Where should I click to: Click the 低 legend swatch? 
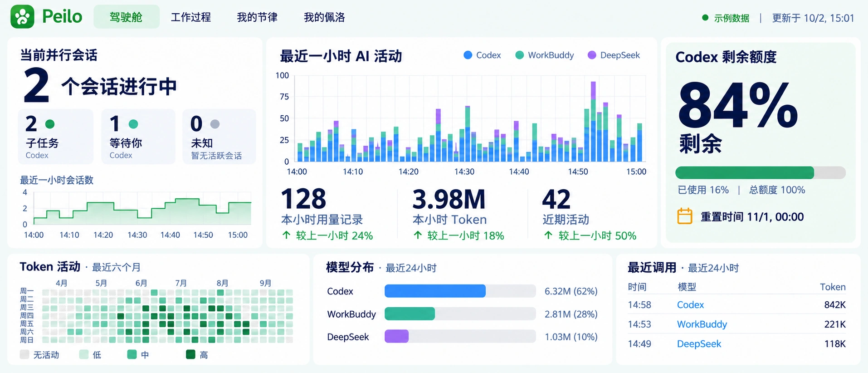pos(83,354)
